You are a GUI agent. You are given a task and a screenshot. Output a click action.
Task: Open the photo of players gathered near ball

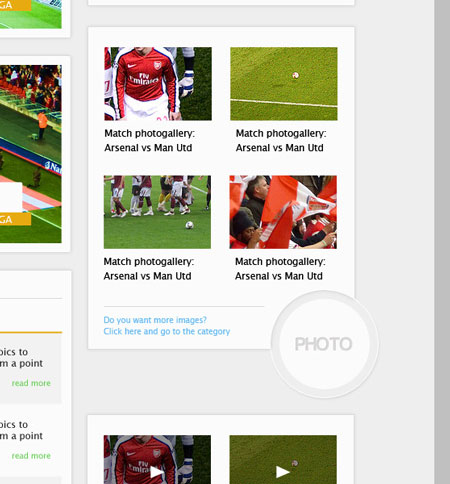point(157,212)
